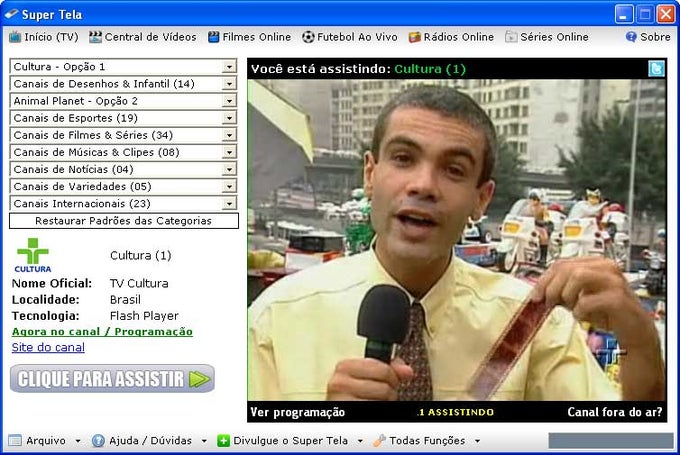Click the TV icon beside Início (TV)
Image resolution: width=680 pixels, height=455 pixels.
15,37
